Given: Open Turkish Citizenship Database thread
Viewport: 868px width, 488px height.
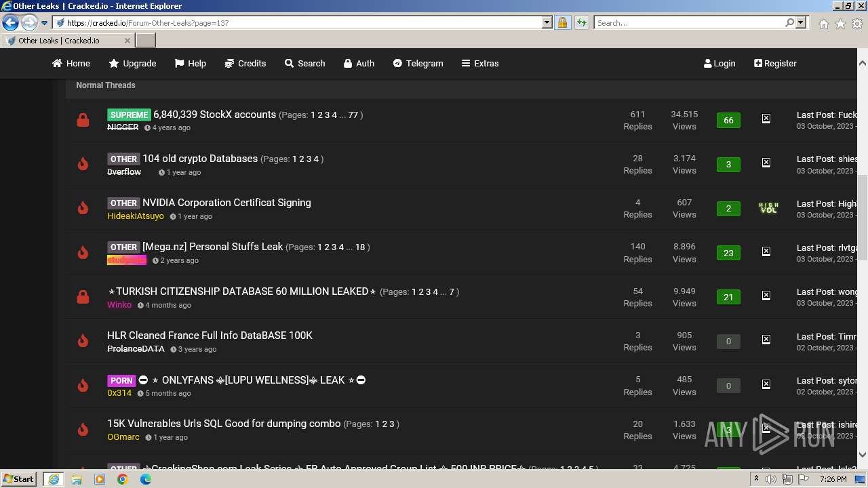Looking at the screenshot, I should (242, 291).
